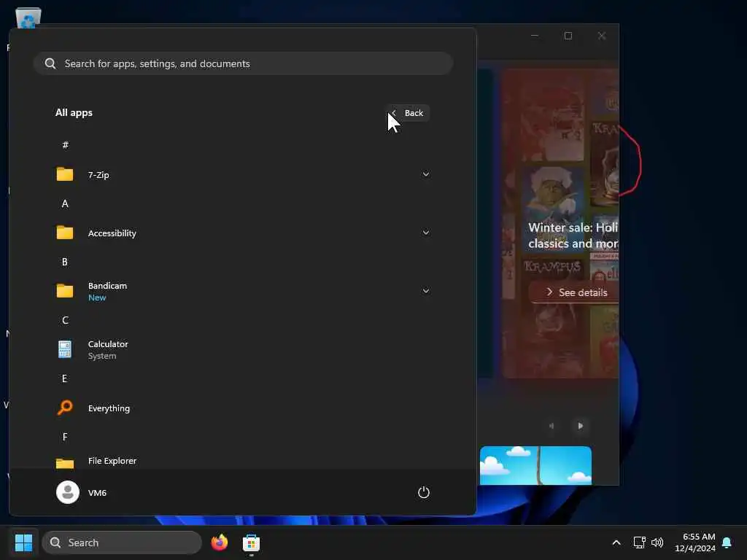Close the Microsoft Store window

(602, 36)
